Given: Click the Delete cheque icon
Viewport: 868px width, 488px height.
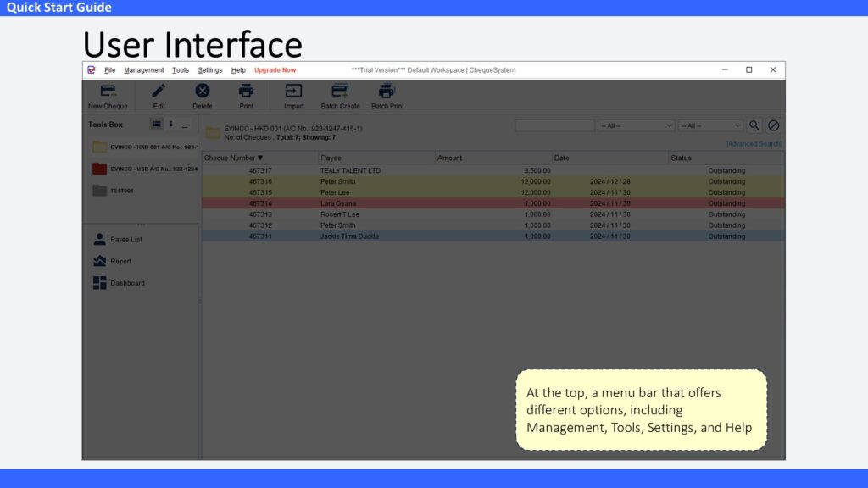Looking at the screenshot, I should (202, 97).
